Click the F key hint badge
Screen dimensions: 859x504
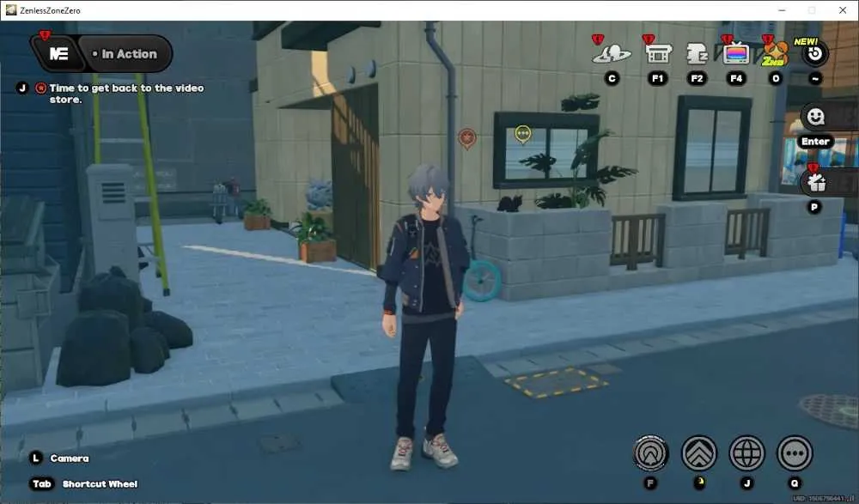pyautogui.click(x=651, y=483)
